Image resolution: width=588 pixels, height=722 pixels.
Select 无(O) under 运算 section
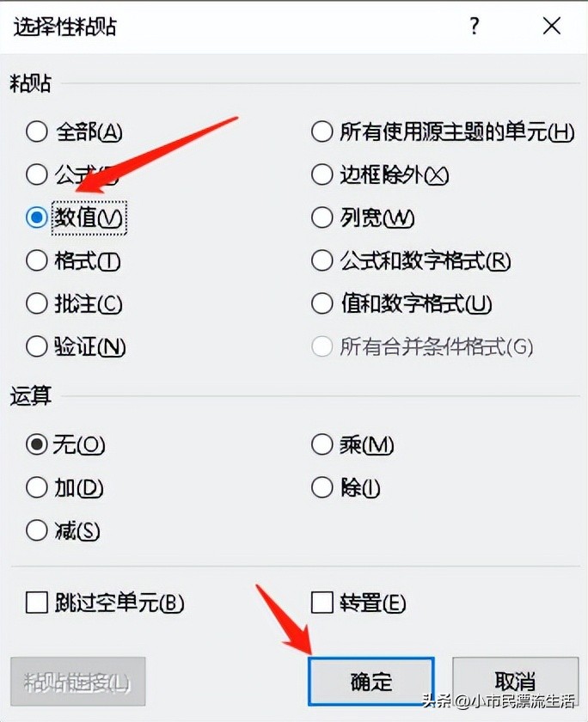(x=37, y=445)
